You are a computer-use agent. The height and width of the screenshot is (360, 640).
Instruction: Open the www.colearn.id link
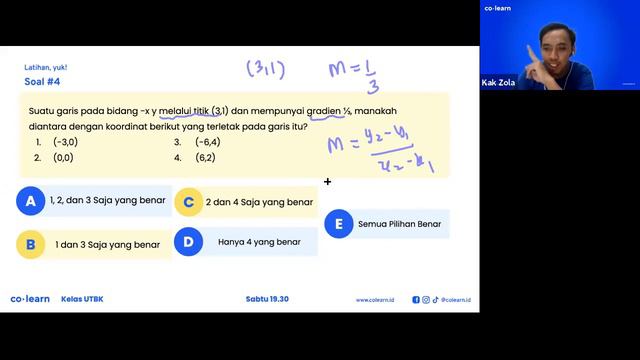pos(375,300)
